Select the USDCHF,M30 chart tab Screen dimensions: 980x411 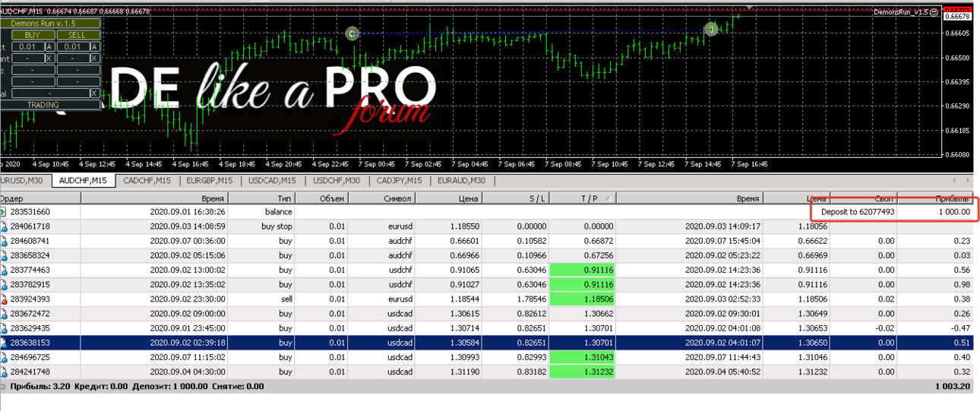337,181
